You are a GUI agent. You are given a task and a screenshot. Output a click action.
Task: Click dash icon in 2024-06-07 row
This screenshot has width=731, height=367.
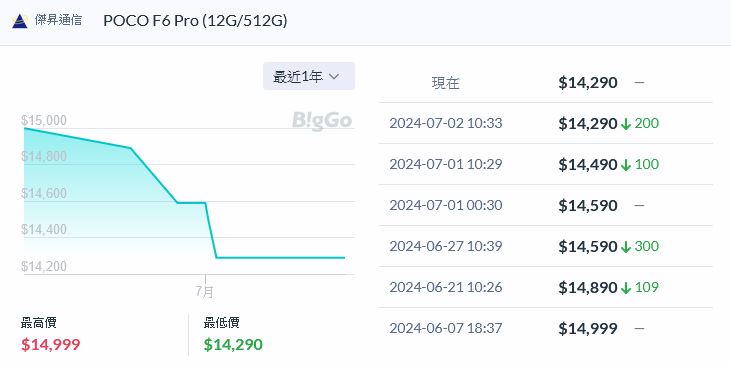639,328
